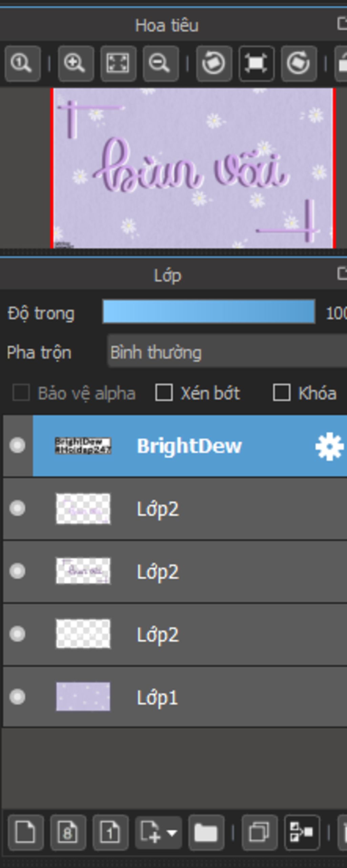Viewport: 347px width, 868px height.
Task: Zoom out of the navigator
Action: 161,63
